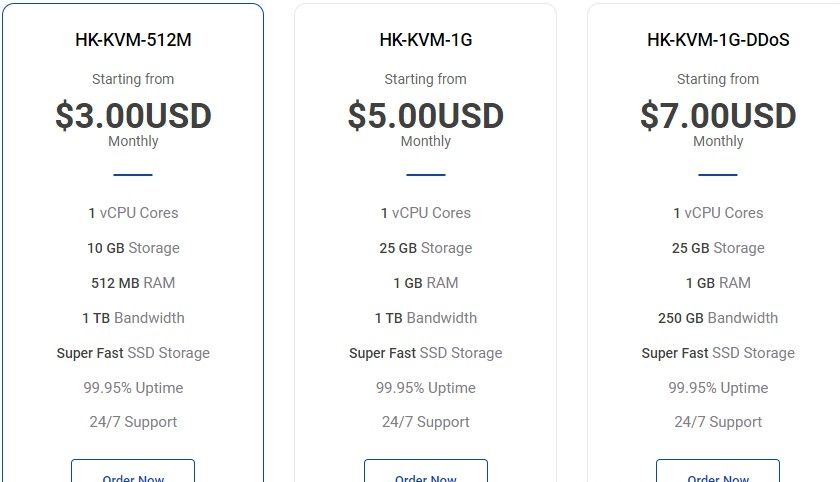Click Order Now for HK-KVM-1G-DDoS plan
840x482 pixels.
click(x=718, y=471)
